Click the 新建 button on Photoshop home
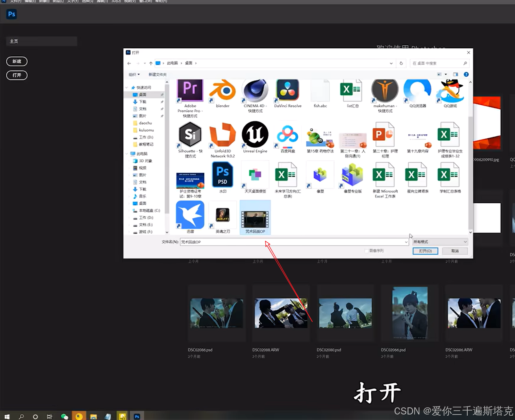 17,61
